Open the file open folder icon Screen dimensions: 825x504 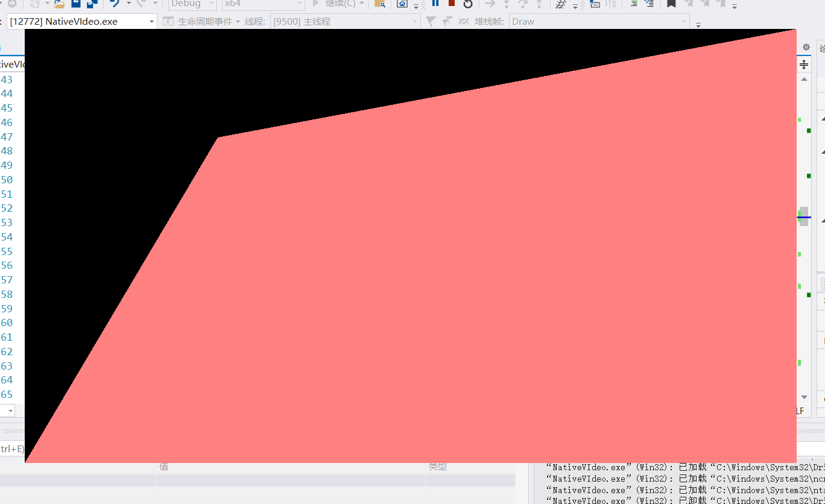(58, 4)
